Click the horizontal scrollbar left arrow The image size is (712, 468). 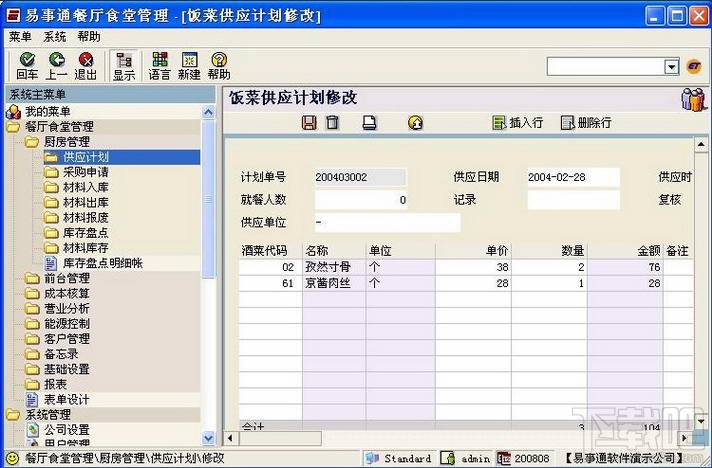point(230,438)
